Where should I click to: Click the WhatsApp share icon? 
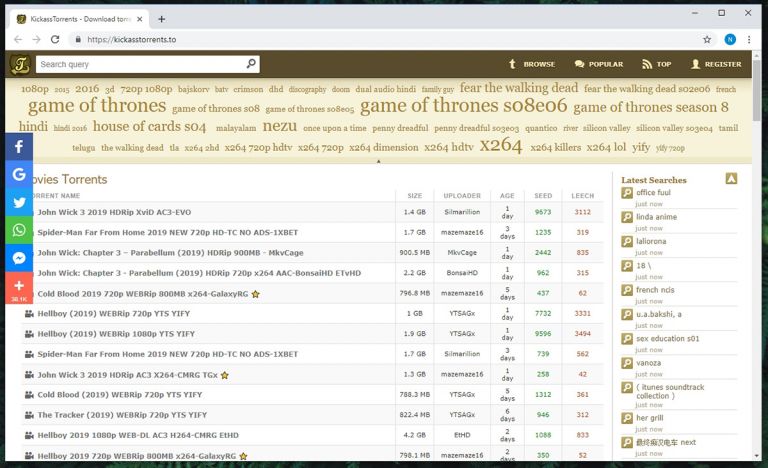coord(19,230)
